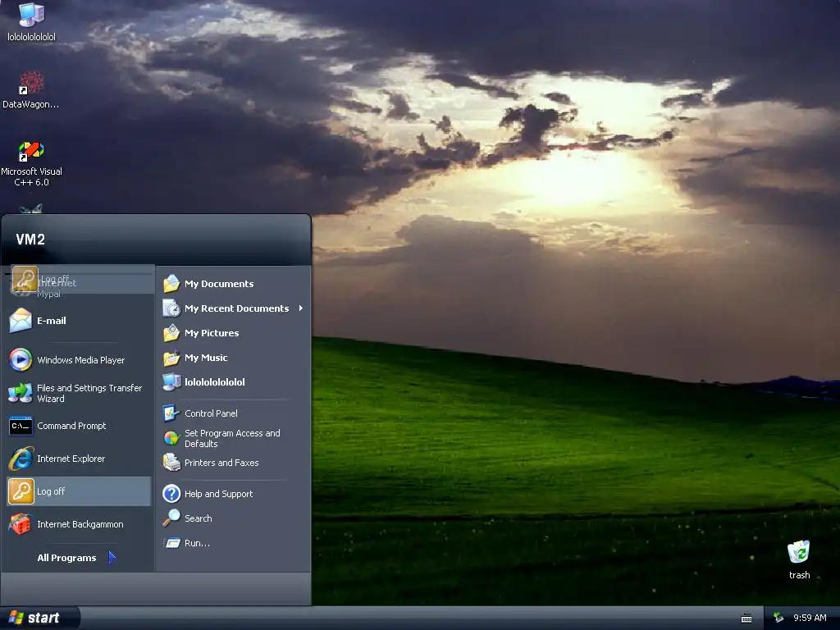Viewport: 840px width, 630px height.
Task: Click the Printers and Faxes icon
Action: point(171,463)
